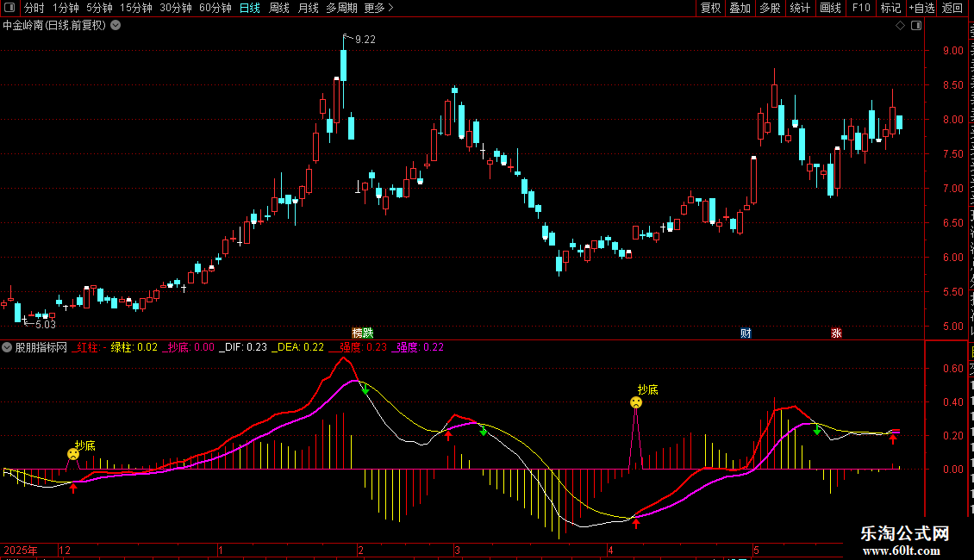Click red up-arrow signal in late May

893,439
